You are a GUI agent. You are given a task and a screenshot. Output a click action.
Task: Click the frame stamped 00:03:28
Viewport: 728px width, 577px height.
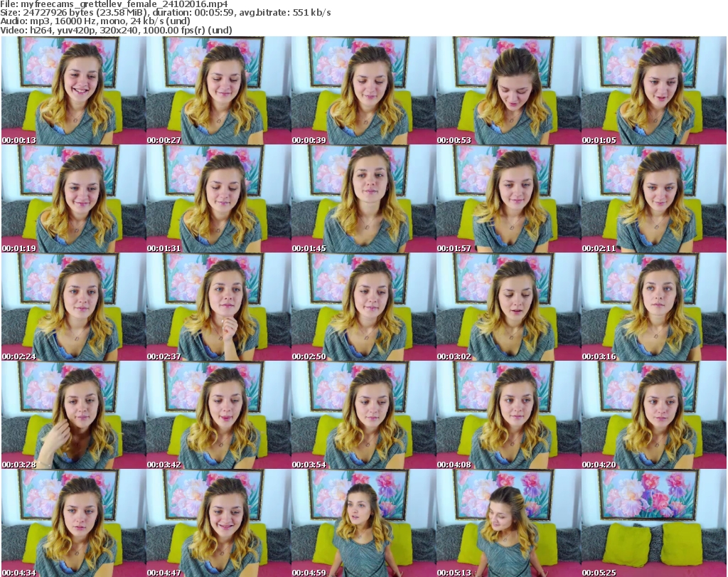click(73, 415)
